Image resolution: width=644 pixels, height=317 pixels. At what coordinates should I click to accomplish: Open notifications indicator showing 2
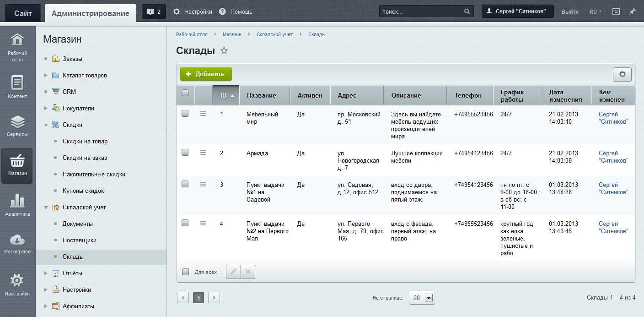pos(154,12)
